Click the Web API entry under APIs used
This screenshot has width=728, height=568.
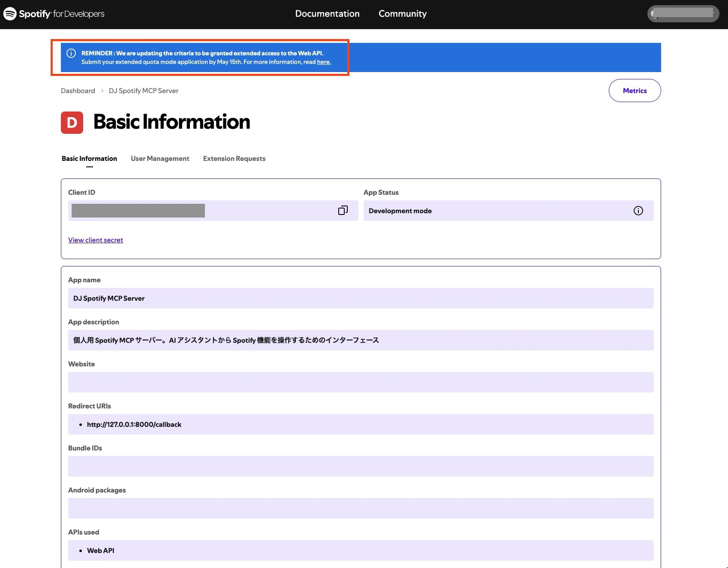pos(101,550)
